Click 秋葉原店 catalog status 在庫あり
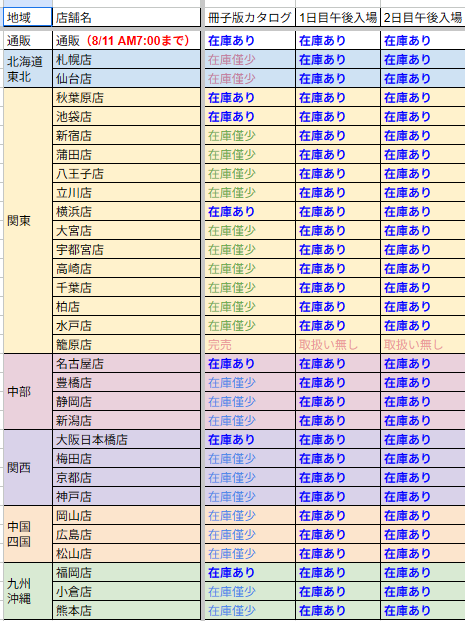The width and height of the screenshot is (465, 621). (x=250, y=97)
